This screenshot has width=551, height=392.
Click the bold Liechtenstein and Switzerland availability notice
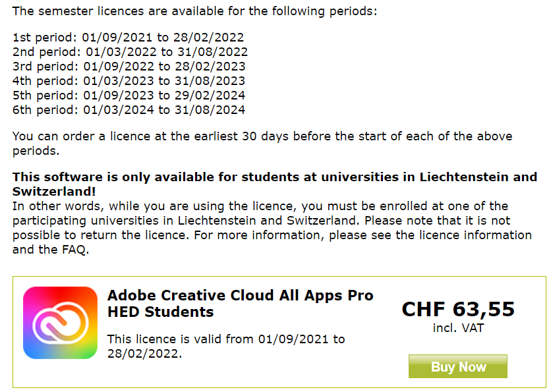tap(275, 184)
